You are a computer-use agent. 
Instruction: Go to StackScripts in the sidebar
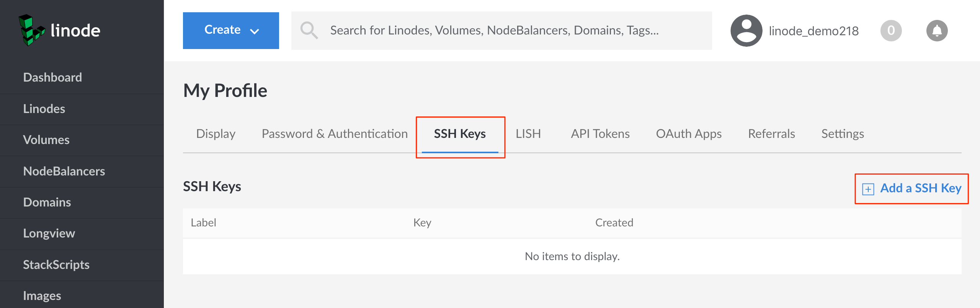pos(56,265)
